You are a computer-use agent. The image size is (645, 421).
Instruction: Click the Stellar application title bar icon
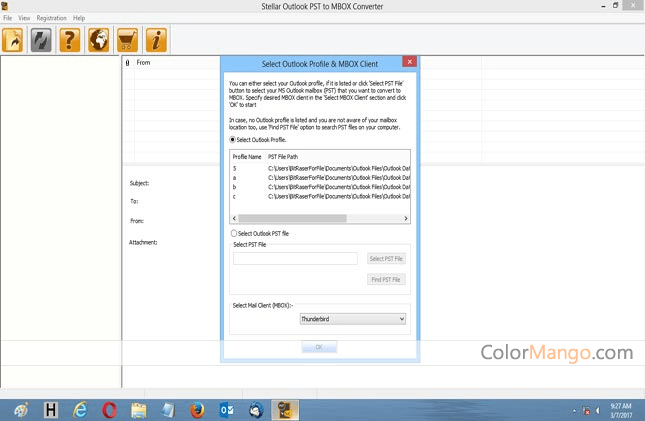click(x=5, y=6)
